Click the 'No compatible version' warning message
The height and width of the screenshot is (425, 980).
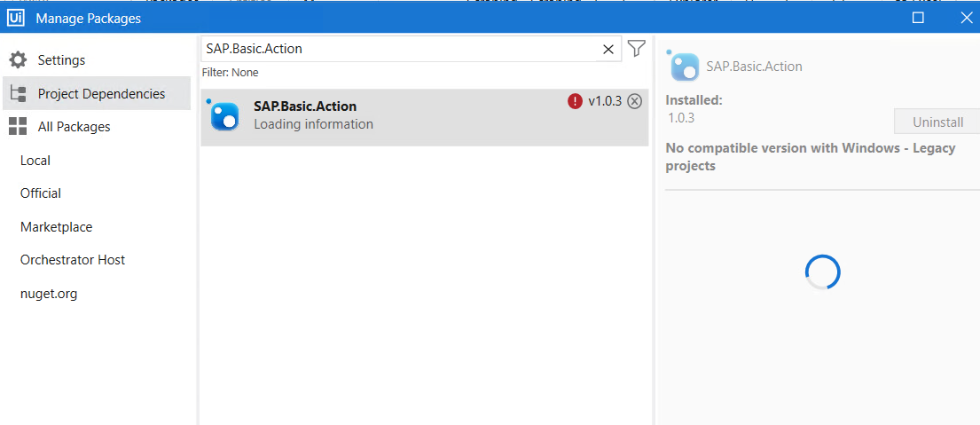(810, 157)
